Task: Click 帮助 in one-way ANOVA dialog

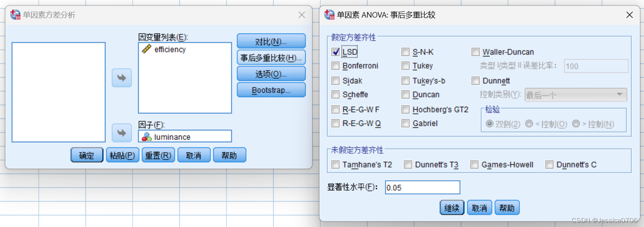Action: (x=229, y=155)
